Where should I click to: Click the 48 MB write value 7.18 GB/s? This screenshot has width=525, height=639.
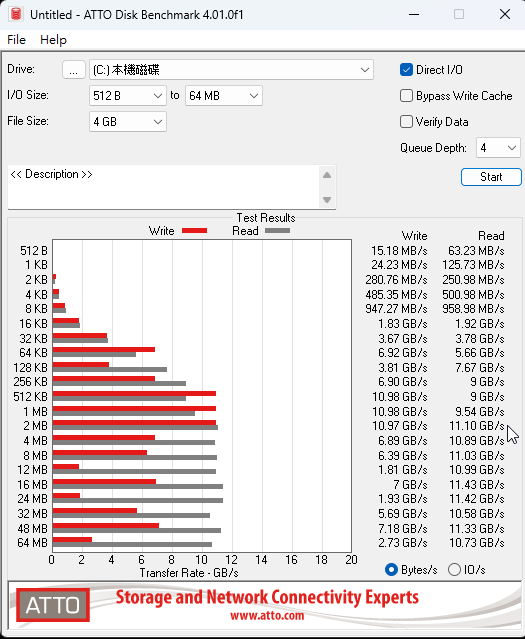point(403,529)
